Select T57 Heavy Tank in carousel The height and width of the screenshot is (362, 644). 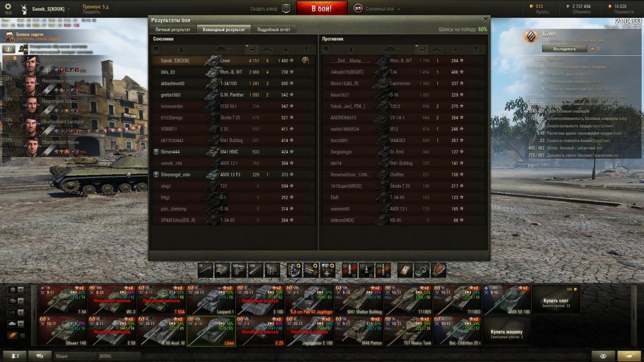(x=408, y=331)
